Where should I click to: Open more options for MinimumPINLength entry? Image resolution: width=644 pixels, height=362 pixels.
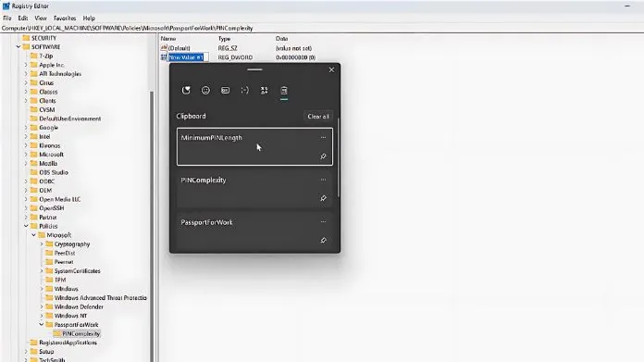(323, 138)
